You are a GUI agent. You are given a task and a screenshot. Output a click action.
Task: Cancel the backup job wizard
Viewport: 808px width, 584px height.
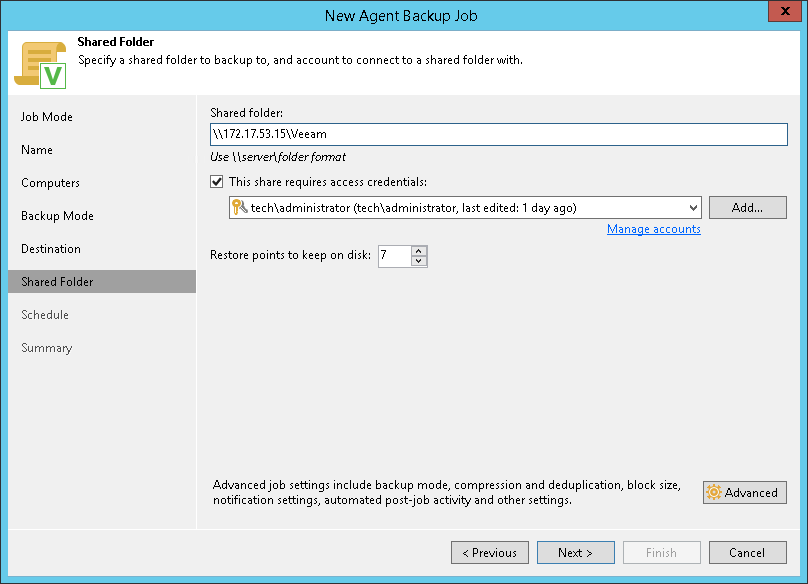[x=747, y=552]
